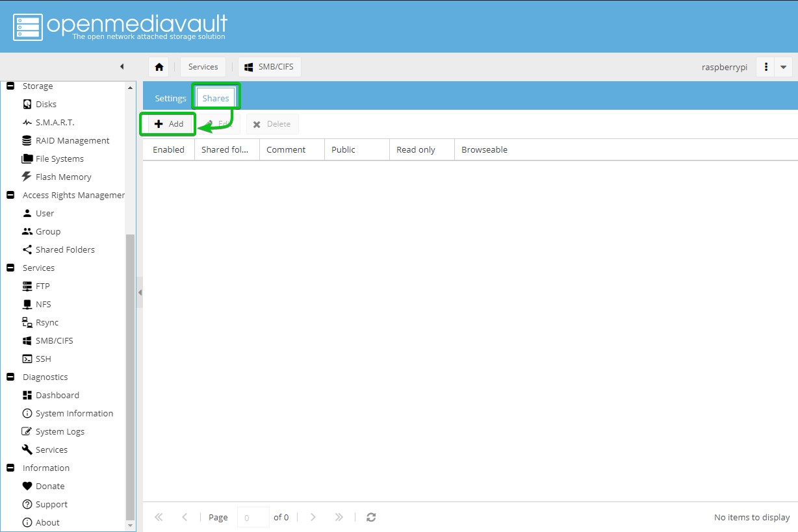Viewport: 798px width, 532px height.
Task: Open the three-dot user menu icon
Action: pyautogui.click(x=766, y=67)
